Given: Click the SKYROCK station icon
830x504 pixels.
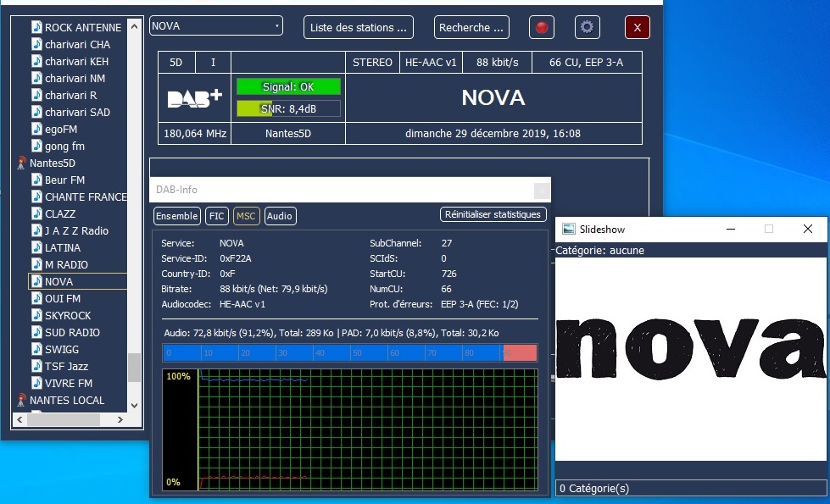Looking at the screenshot, I should [x=36, y=314].
